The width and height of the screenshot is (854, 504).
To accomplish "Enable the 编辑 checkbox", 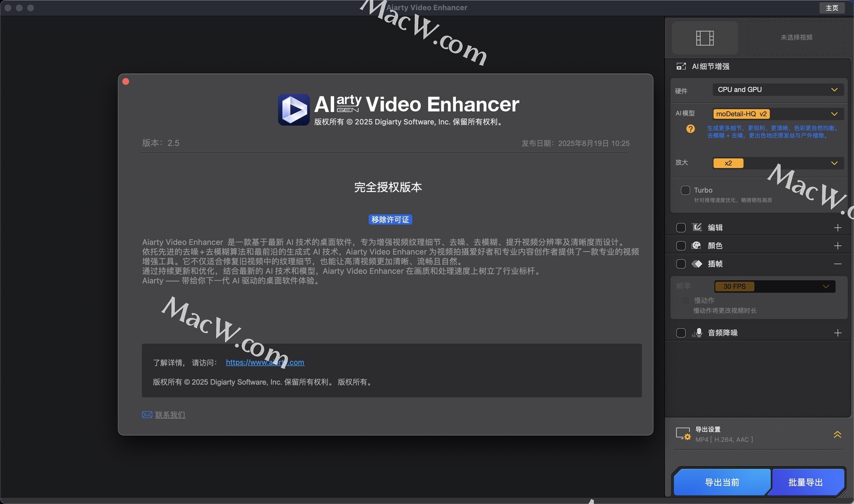I will coord(681,228).
